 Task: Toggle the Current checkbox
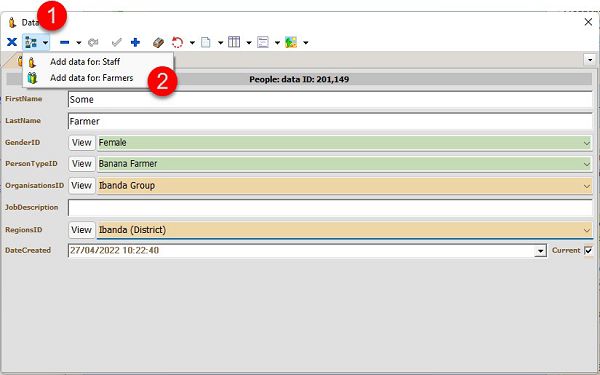(x=589, y=251)
